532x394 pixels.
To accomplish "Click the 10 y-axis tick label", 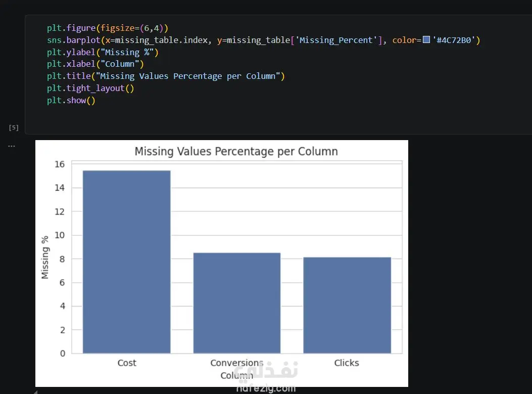I will point(60,235).
